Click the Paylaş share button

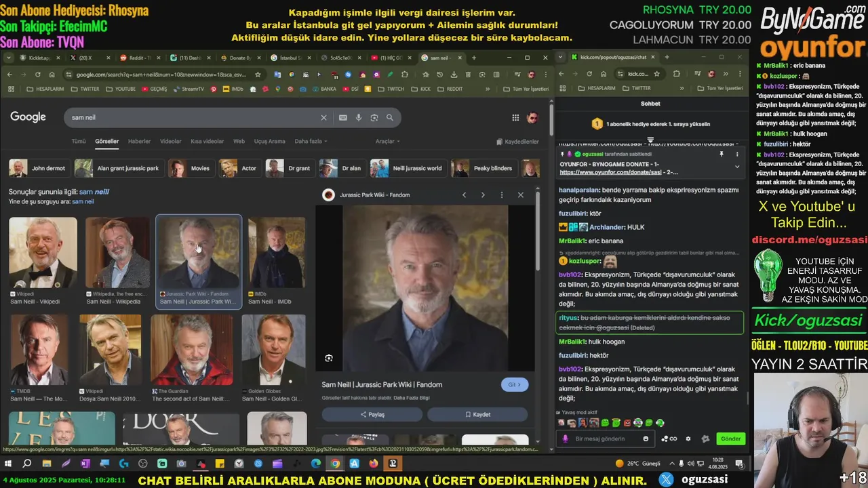[372, 414]
